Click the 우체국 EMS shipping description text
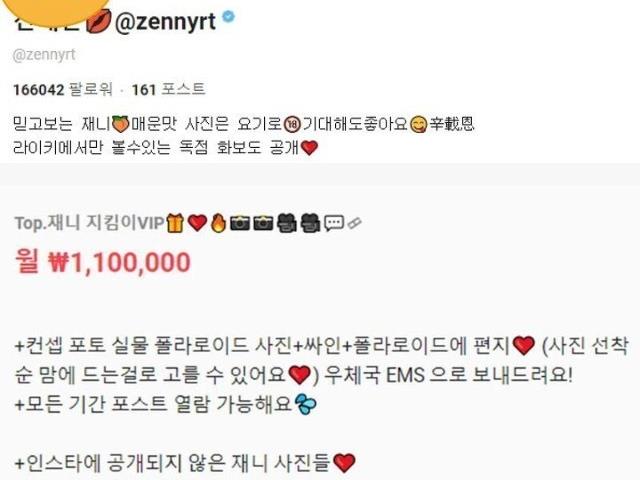 pos(448,376)
